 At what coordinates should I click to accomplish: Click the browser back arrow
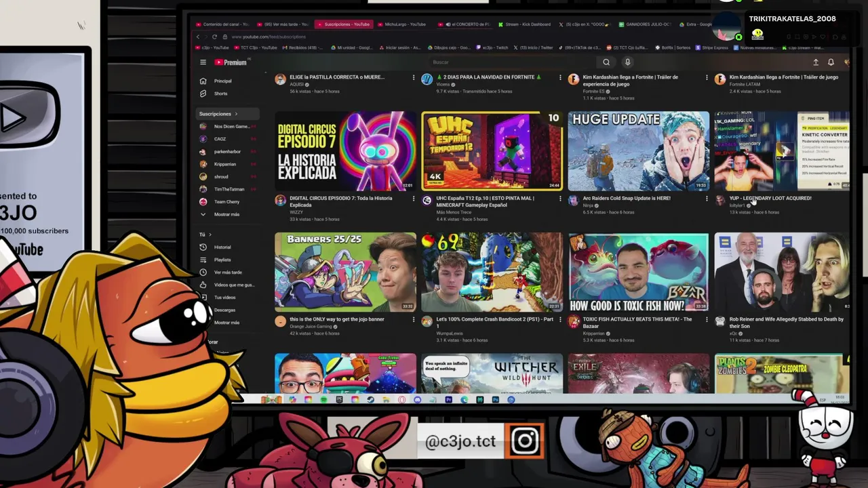coord(198,37)
